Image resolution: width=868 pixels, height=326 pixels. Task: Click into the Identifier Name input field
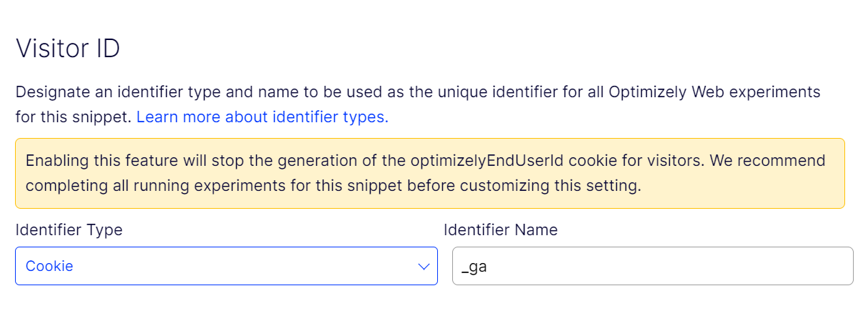652,266
